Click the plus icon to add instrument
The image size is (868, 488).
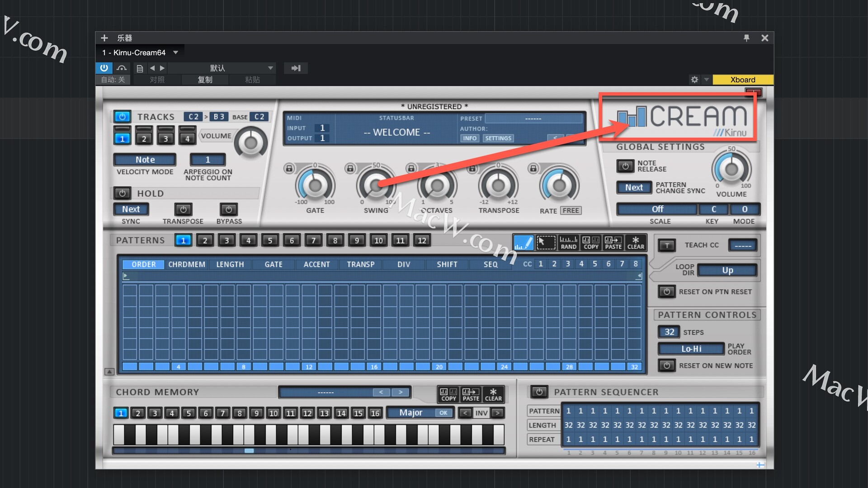[x=104, y=38]
